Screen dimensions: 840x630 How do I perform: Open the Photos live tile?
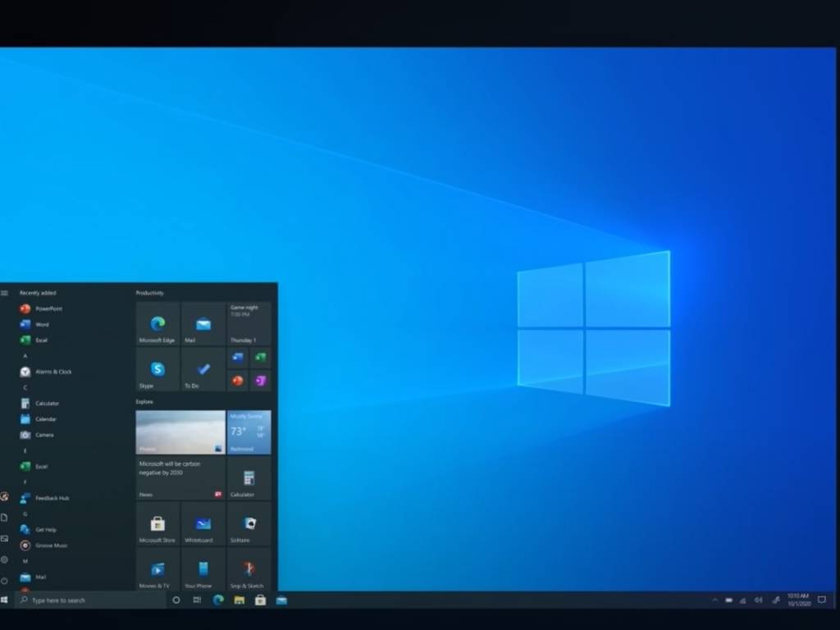point(180,432)
